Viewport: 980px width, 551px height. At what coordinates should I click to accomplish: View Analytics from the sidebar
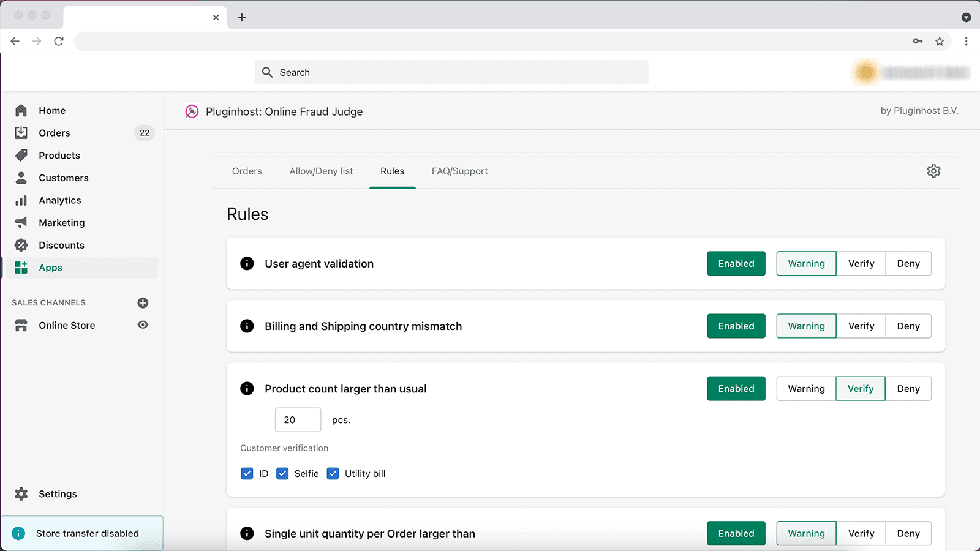coord(59,200)
